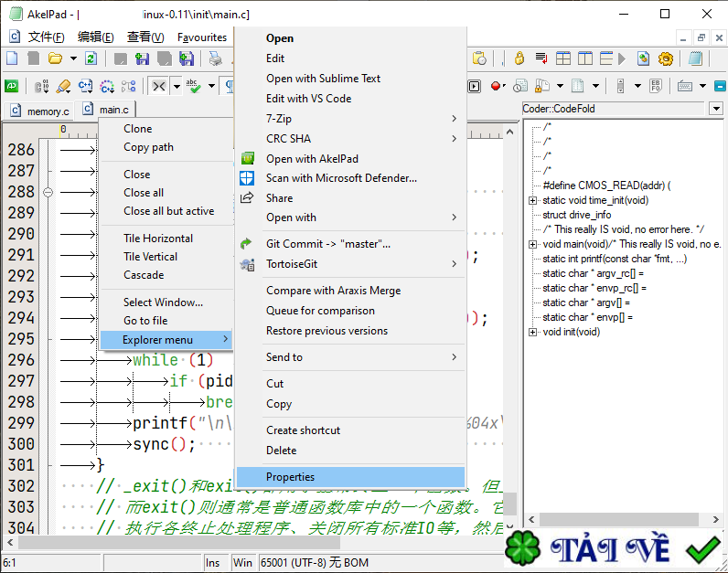Viewport: 728px width, 573px height.
Task: Toggle the code fold X button
Action: click(159, 86)
